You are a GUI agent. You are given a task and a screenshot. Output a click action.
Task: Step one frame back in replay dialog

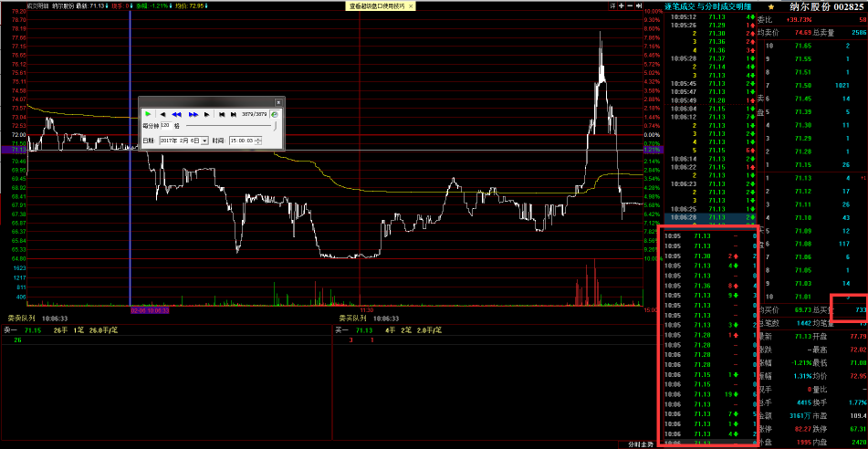162,114
